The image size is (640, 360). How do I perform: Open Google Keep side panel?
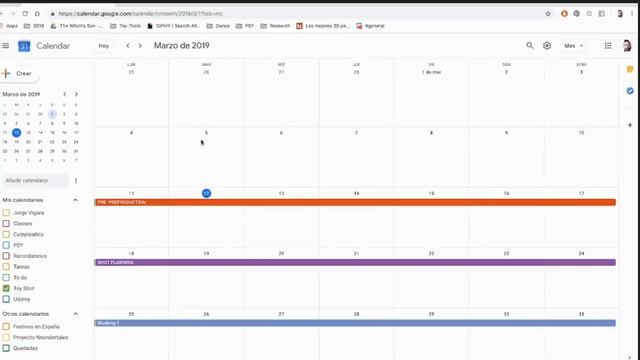[x=630, y=69]
